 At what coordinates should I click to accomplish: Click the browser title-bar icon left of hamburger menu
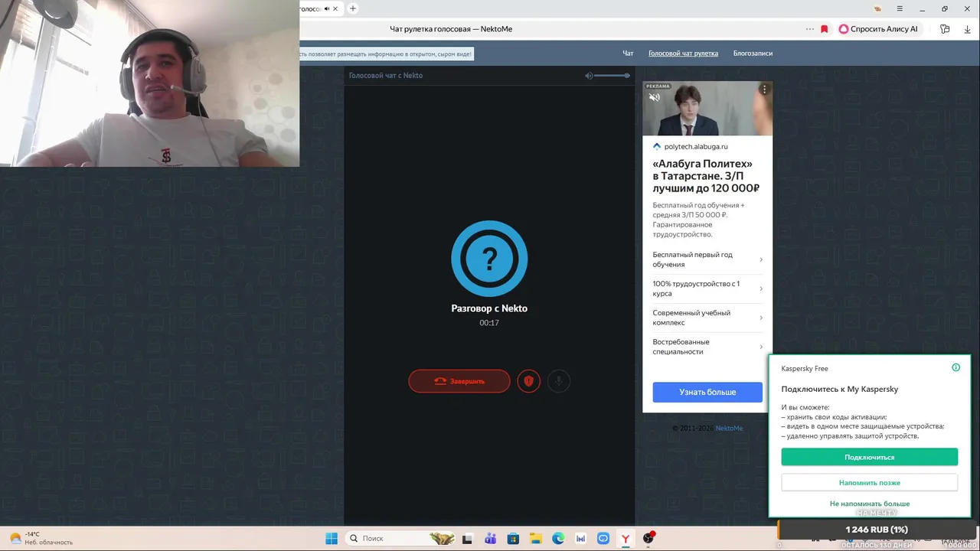coord(878,8)
